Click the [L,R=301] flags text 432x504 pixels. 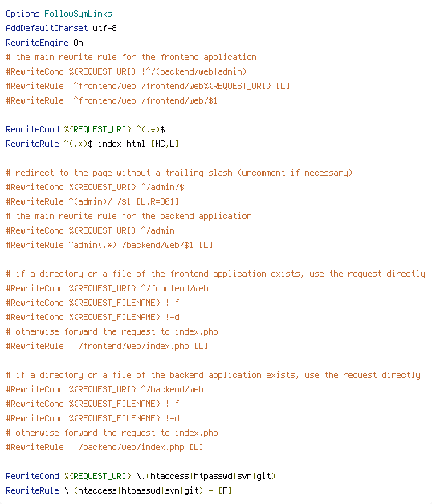pyautogui.click(x=157, y=201)
